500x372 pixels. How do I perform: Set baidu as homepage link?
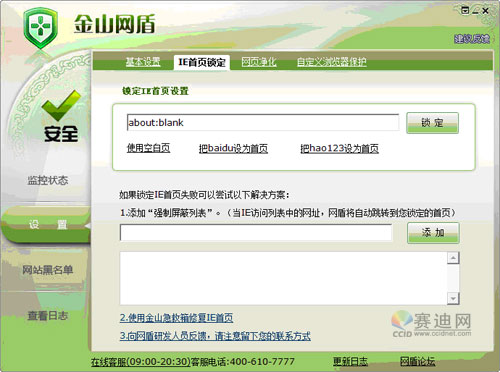(233, 148)
